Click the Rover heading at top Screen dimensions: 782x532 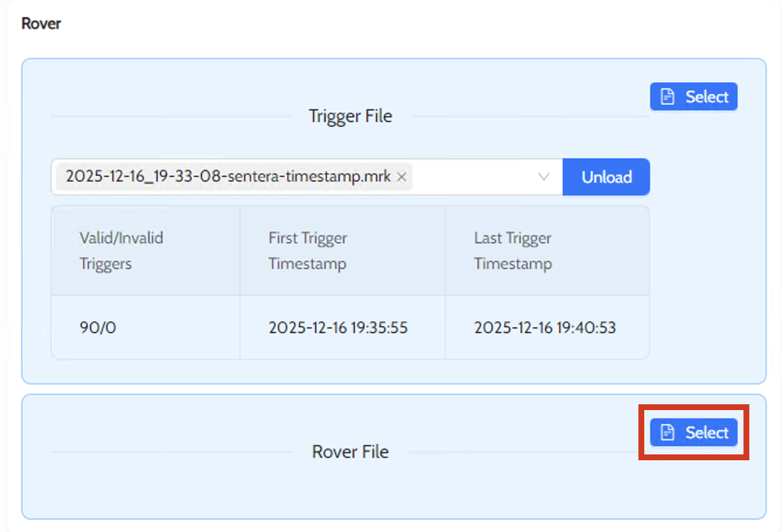(x=41, y=23)
